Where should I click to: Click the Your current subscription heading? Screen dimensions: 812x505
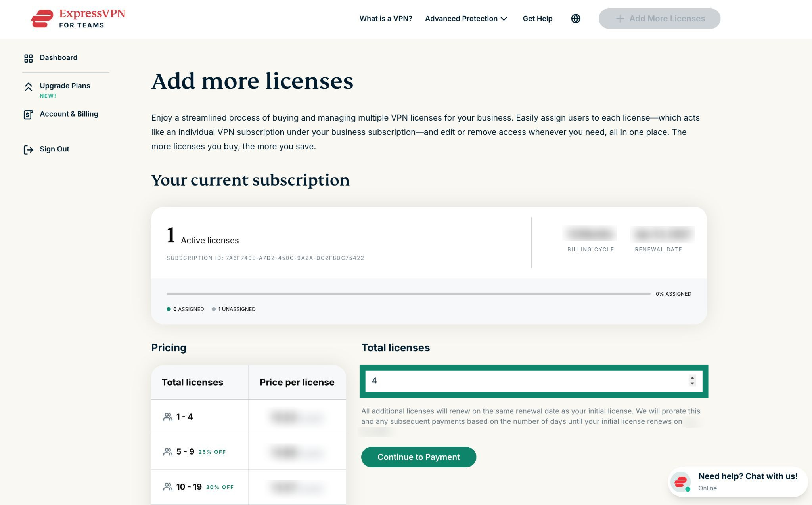250,180
